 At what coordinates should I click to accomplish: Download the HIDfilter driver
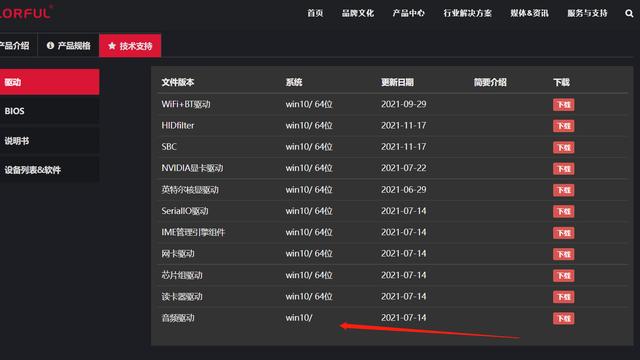pos(564,126)
